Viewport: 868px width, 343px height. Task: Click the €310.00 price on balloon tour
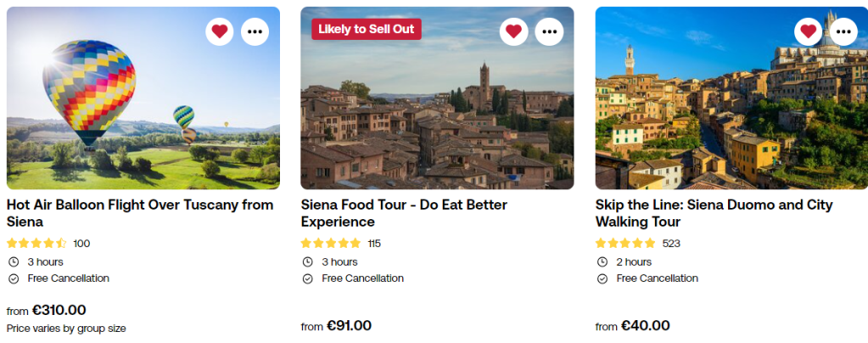click(59, 310)
